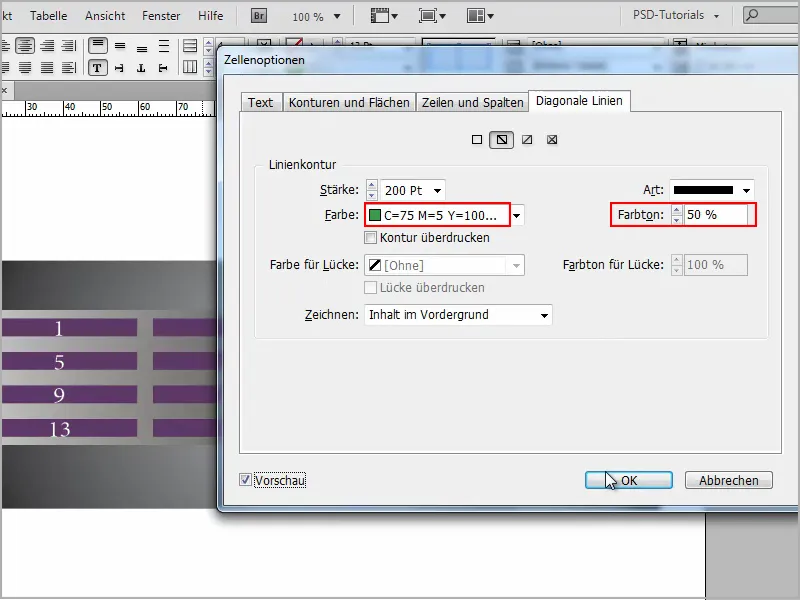Choose diagonal top-left to bottom-right line
This screenshot has width=800, height=600.
(502, 140)
